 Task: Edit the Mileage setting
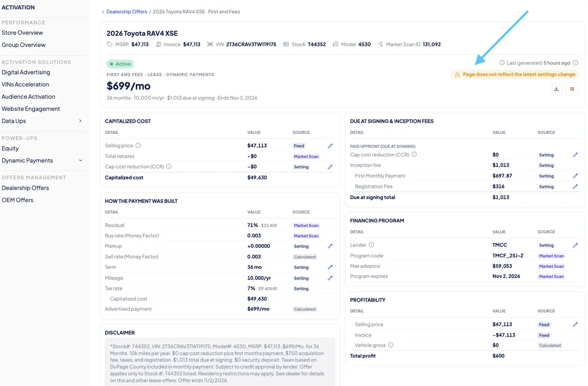330,278
